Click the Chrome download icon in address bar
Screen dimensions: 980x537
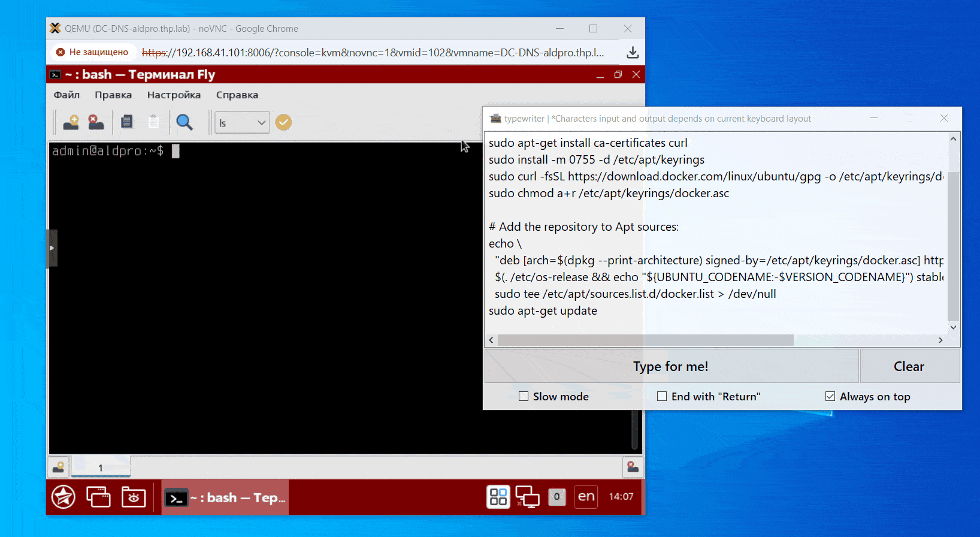click(633, 53)
